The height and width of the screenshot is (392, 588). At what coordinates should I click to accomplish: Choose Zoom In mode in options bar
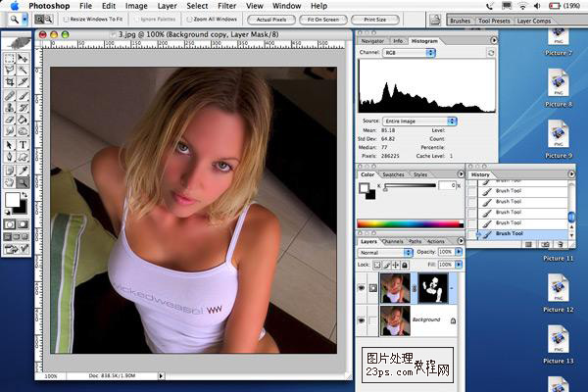click(39, 20)
